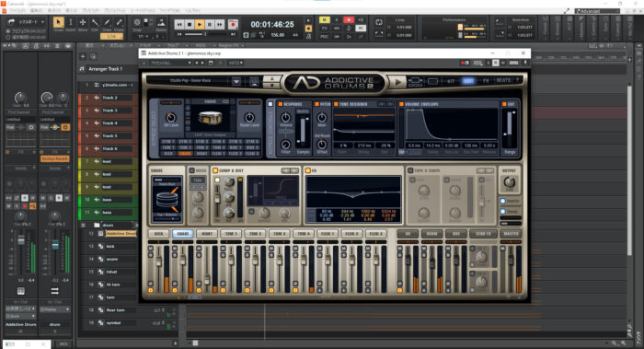Open the export dropdown in control bar

[42, 22]
